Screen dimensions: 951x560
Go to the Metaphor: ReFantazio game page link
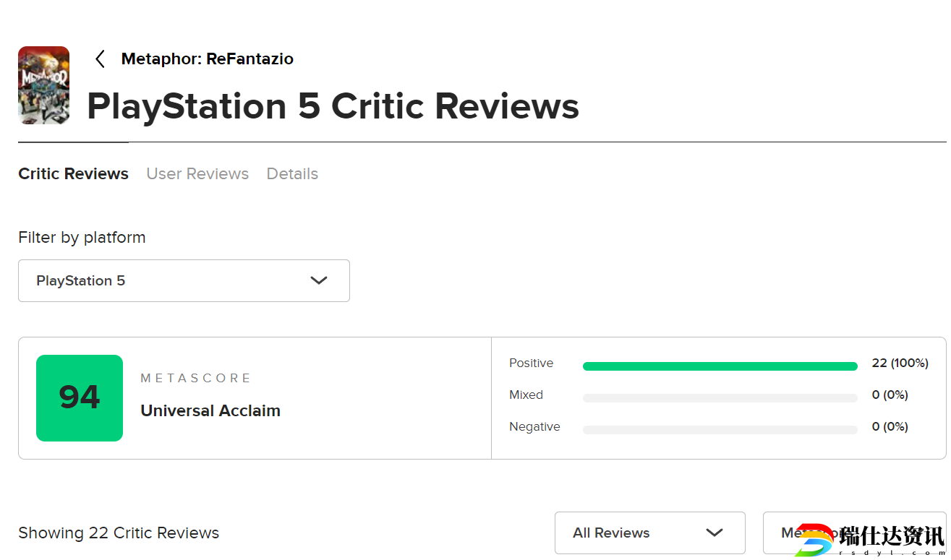point(208,59)
